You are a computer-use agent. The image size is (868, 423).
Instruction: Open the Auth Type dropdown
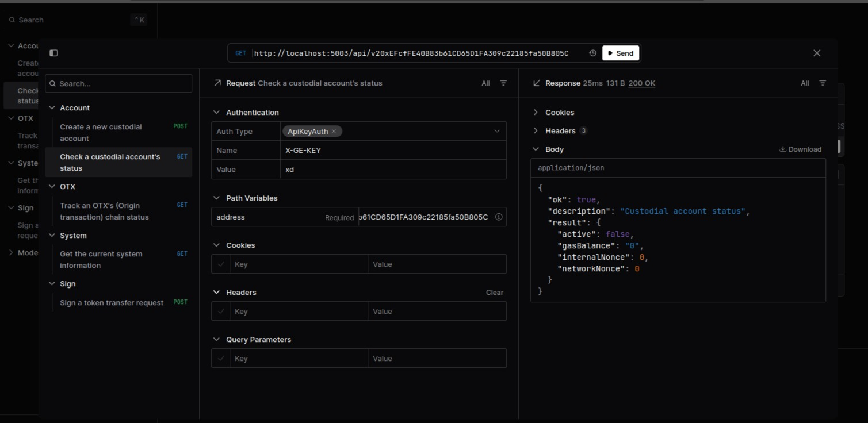[497, 132]
